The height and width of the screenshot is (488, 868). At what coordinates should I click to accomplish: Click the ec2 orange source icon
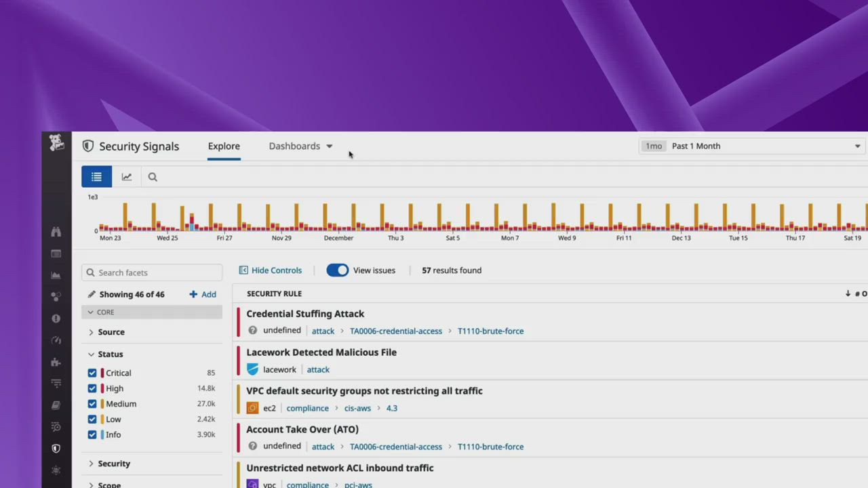252,408
